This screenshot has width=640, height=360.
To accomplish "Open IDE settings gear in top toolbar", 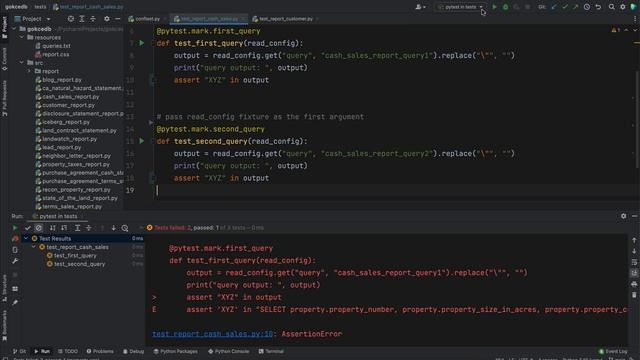I will click(x=622, y=7).
